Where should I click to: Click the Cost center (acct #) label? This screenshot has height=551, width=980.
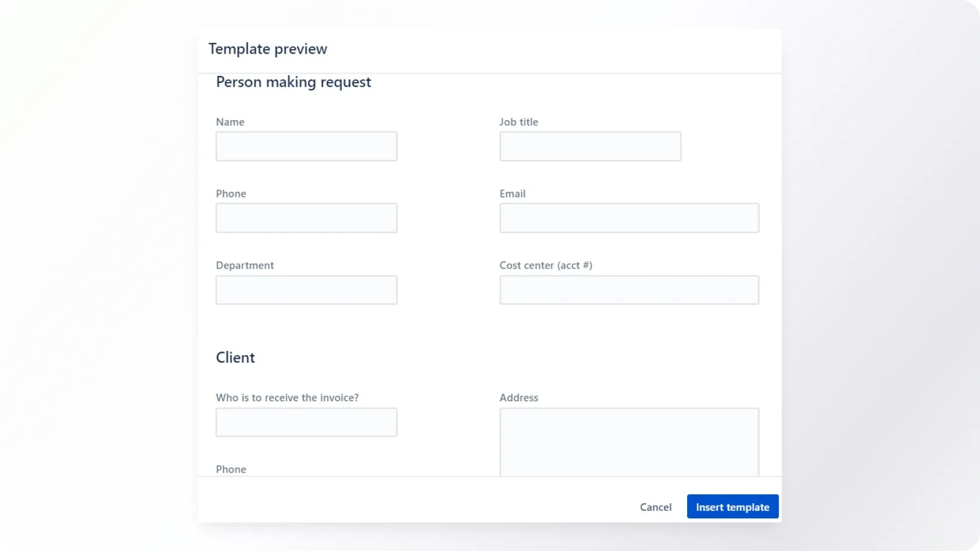point(545,265)
